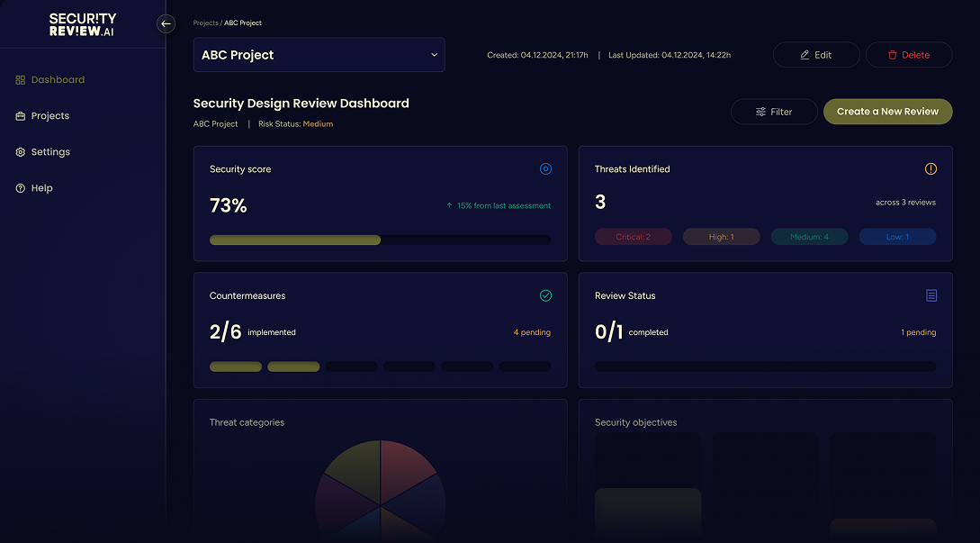This screenshot has height=543, width=980.
Task: Click the ABC Project dropdown chevron
Action: tap(434, 54)
